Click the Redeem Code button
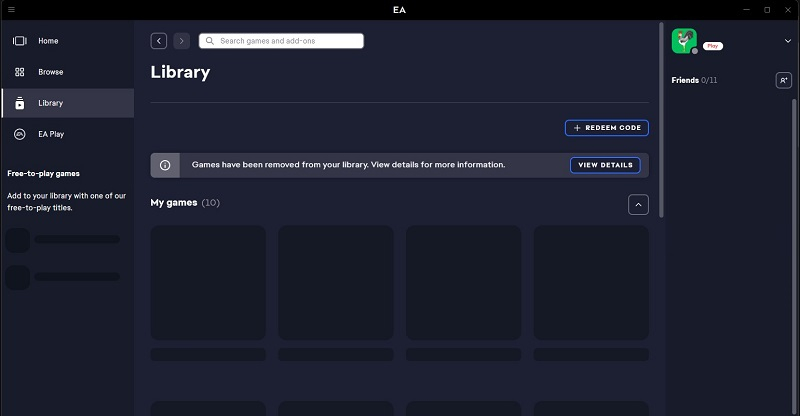The width and height of the screenshot is (800, 416). point(606,128)
